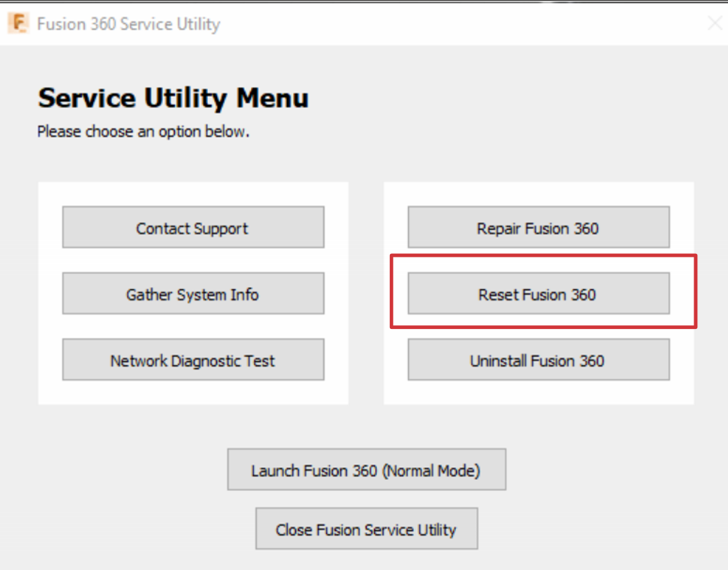Launch Fusion 360 in Normal Mode
Image resolution: width=728 pixels, height=570 pixels.
click(367, 470)
